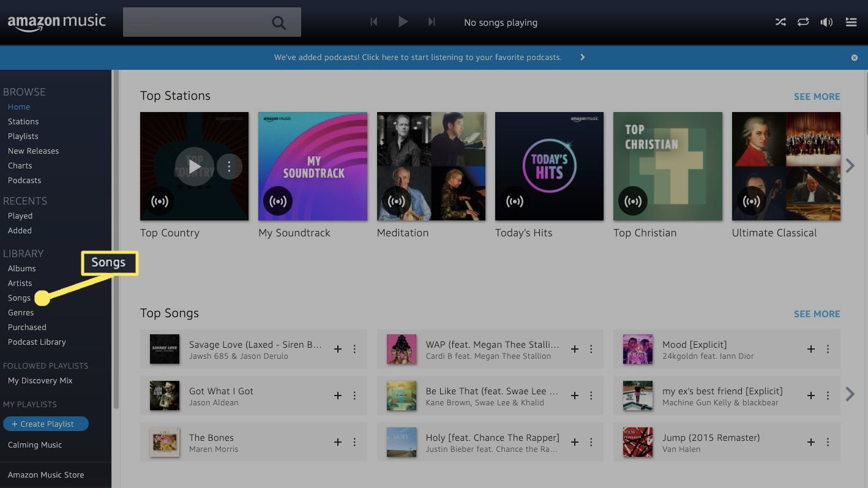Open Charts in sidebar
Screen dimensions: 868x488
[x=20, y=165]
